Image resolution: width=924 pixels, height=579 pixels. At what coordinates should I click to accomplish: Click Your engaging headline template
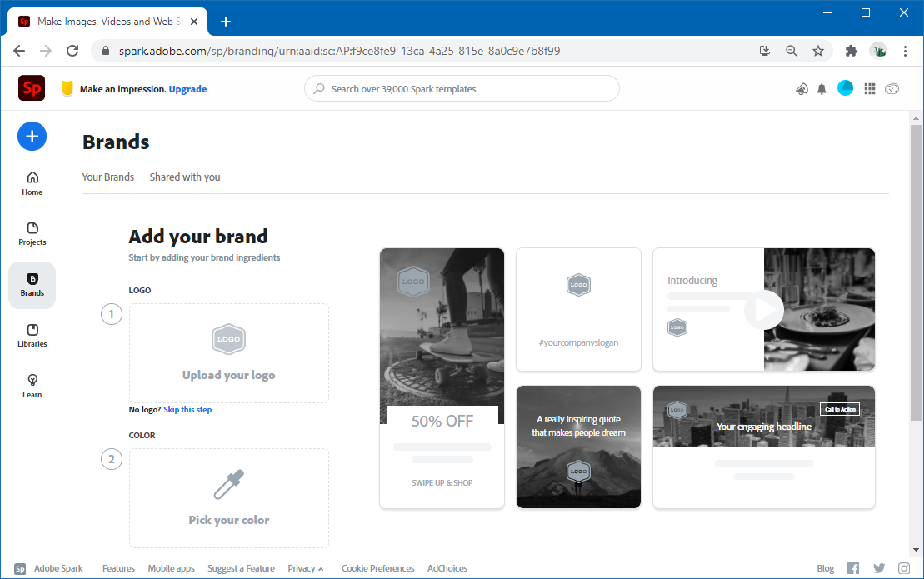[764, 447]
